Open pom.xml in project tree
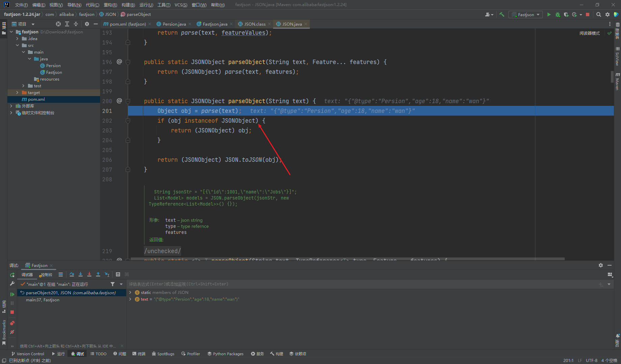621x364 pixels. pyautogui.click(x=36, y=99)
